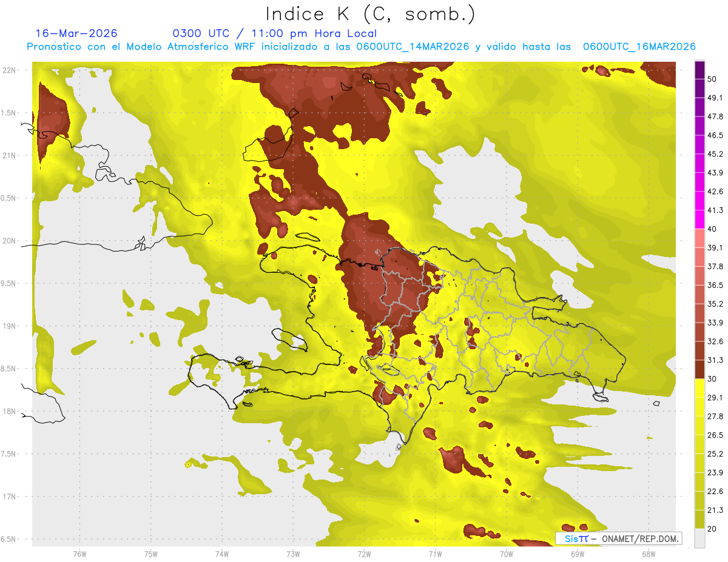Viewport: 728px width, 562px height.
Task: Click bright yellow colorbar segment between 29.1 and 30
Action: pyautogui.click(x=699, y=388)
